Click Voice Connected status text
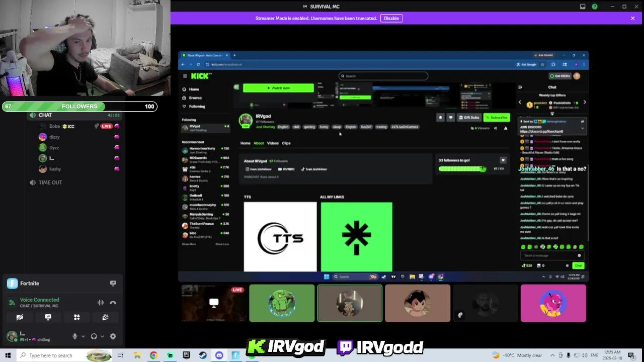Image resolution: width=644 pixels, height=362 pixels. pos(39,300)
